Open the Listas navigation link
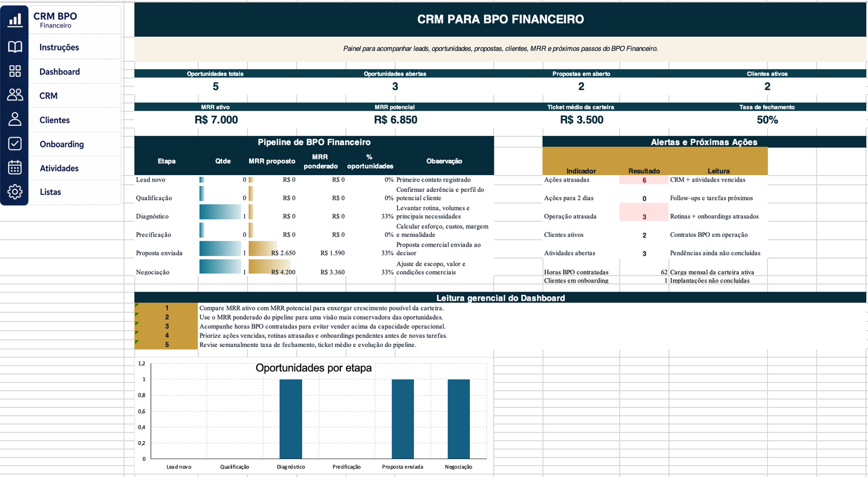The height and width of the screenshot is (477, 868). click(50, 192)
